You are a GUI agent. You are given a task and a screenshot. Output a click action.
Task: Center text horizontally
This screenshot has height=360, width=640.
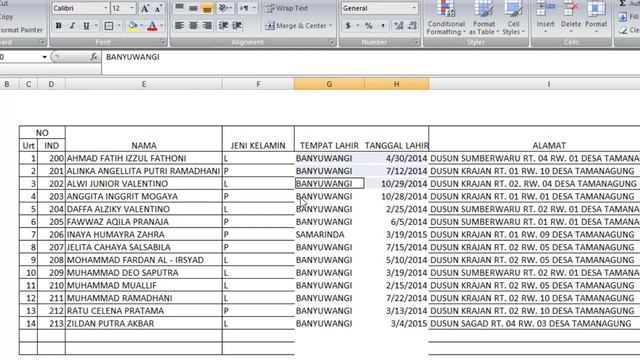coord(193,26)
